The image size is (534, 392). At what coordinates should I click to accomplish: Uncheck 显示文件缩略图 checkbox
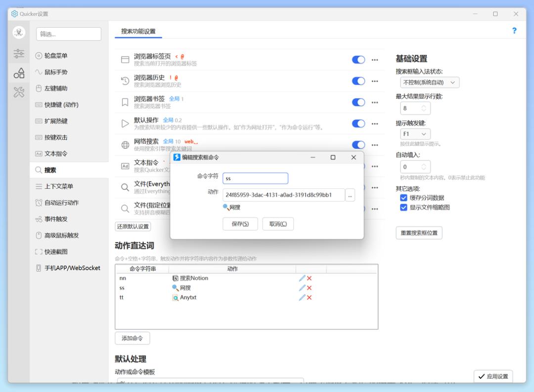pyautogui.click(x=403, y=208)
